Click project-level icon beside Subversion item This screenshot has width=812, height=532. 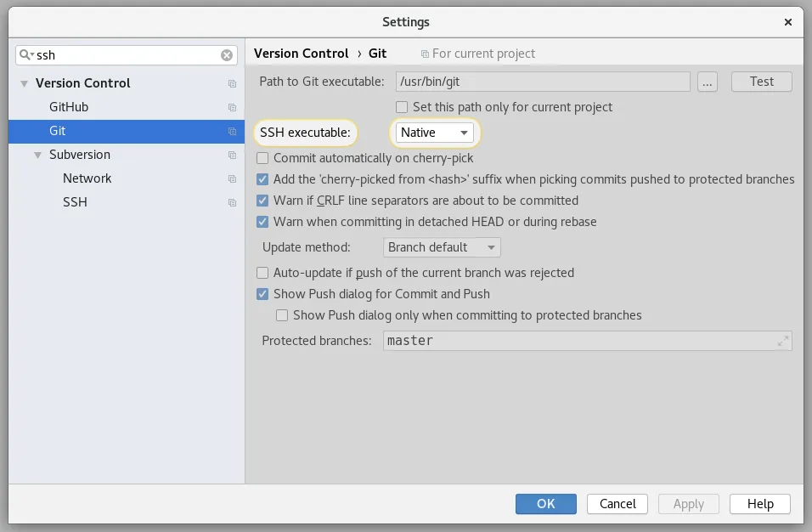point(232,156)
